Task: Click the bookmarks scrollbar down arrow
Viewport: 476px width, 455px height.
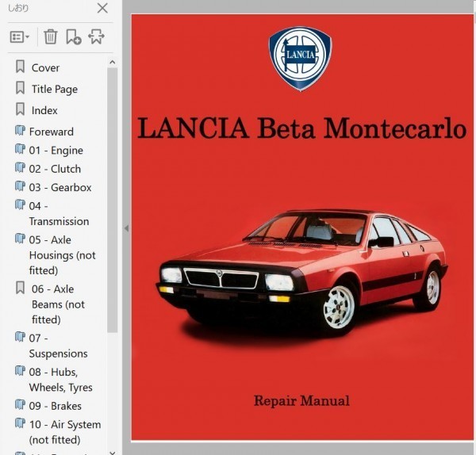Action: click(x=113, y=453)
